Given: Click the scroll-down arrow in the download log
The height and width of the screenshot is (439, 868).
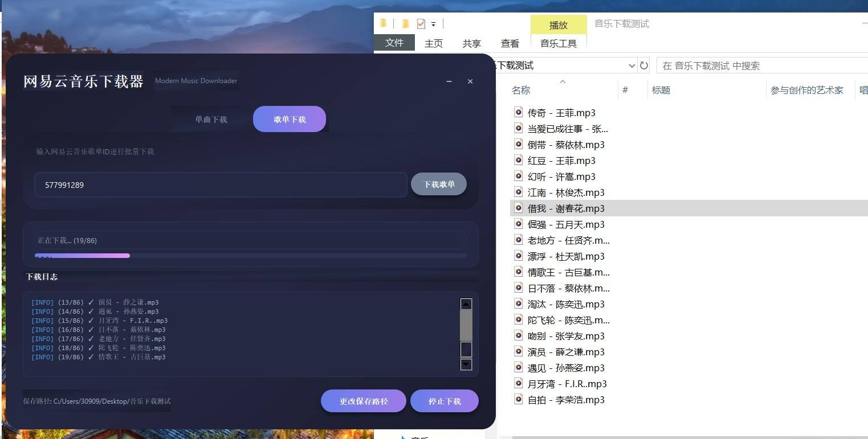Looking at the screenshot, I should click(466, 364).
